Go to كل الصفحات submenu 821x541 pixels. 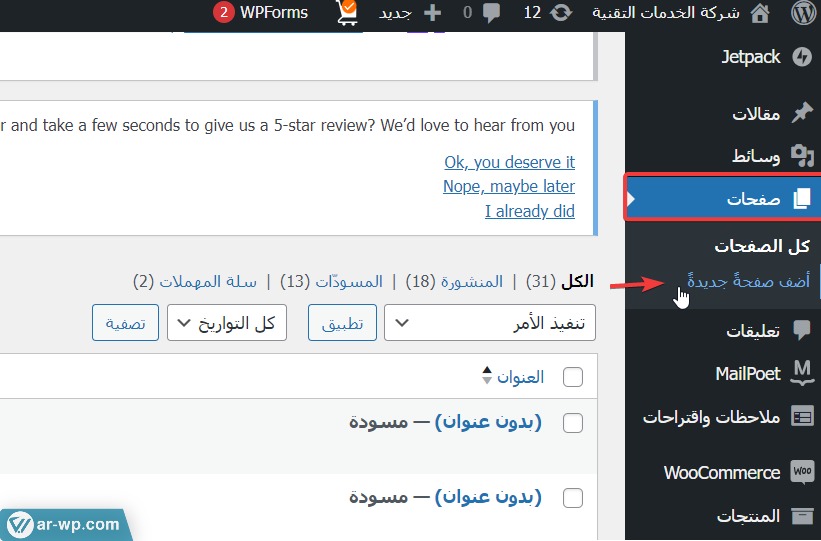(762, 246)
